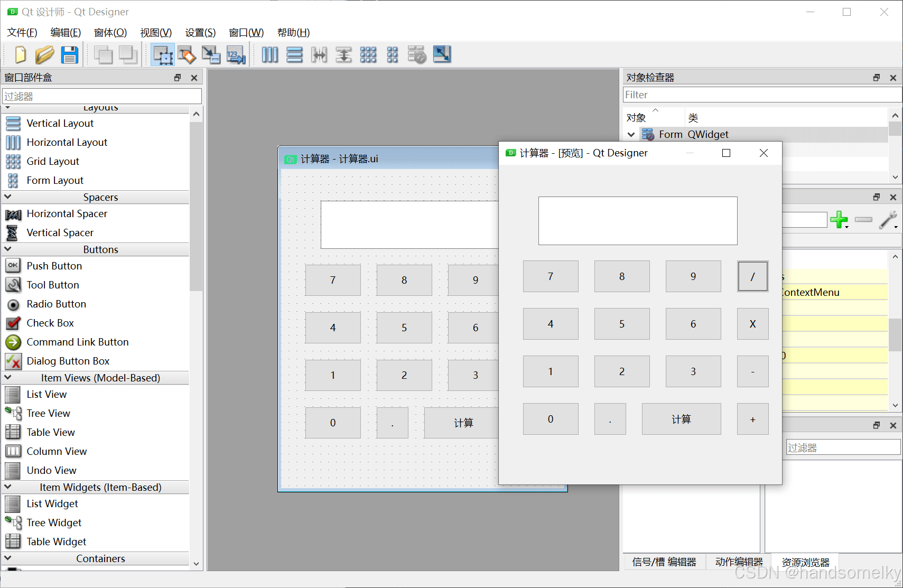
Task: Click the Send to Back toolbar icon
Action: (103, 54)
